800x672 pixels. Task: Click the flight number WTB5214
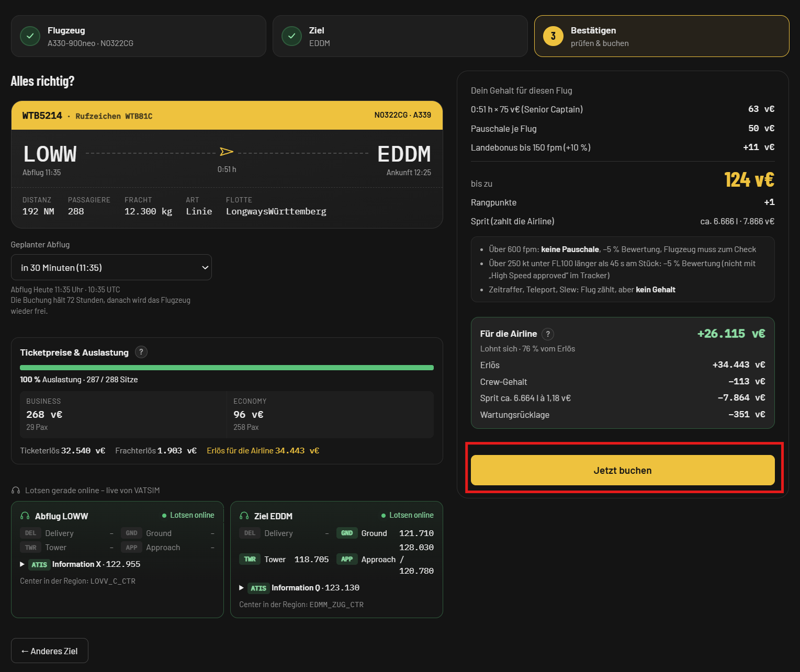click(42, 116)
